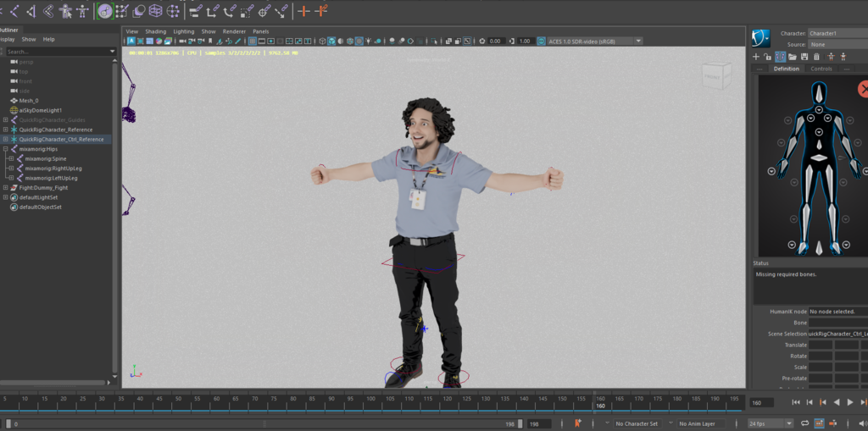Click the HumanIK character shelf icon
The width and height of the screenshot is (868, 431).
tap(82, 10)
